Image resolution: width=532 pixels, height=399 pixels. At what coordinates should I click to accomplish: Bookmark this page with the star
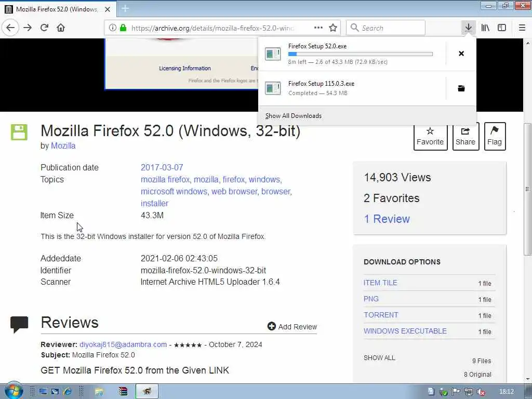coord(333,28)
